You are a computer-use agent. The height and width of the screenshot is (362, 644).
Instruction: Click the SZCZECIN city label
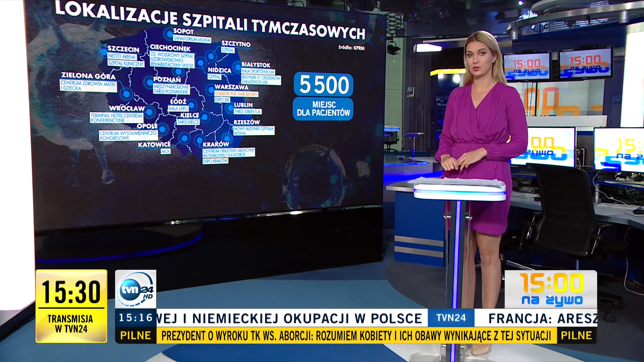pos(123,49)
